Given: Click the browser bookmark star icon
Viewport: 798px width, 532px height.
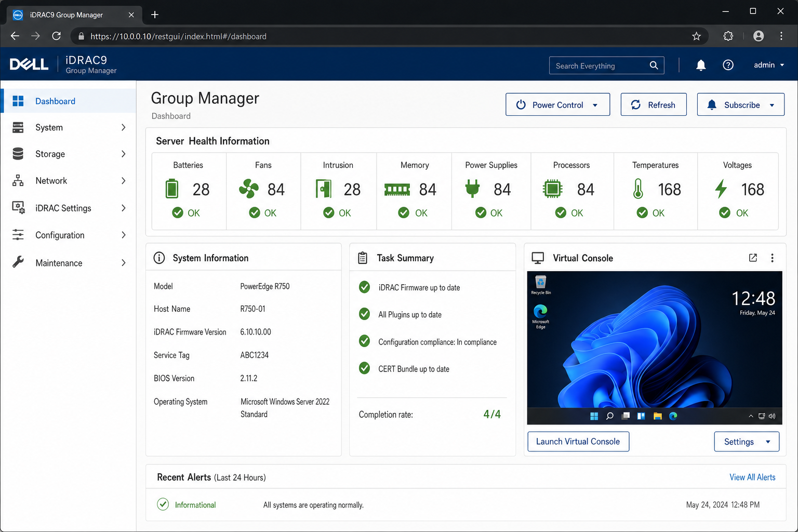Looking at the screenshot, I should click(x=697, y=36).
